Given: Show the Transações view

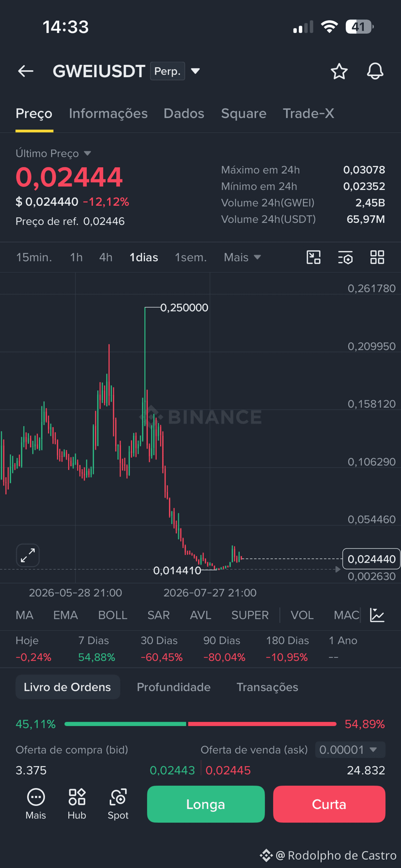Looking at the screenshot, I should pyautogui.click(x=267, y=687).
